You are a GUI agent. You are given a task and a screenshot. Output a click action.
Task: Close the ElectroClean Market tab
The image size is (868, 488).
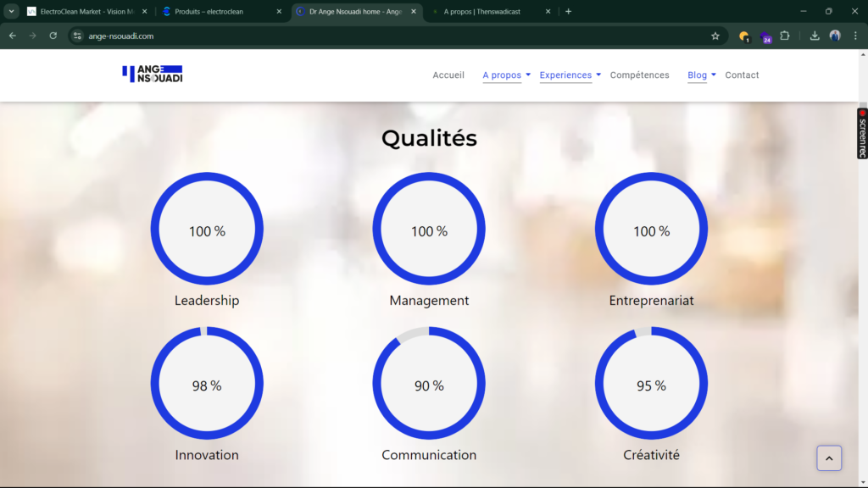(x=144, y=12)
